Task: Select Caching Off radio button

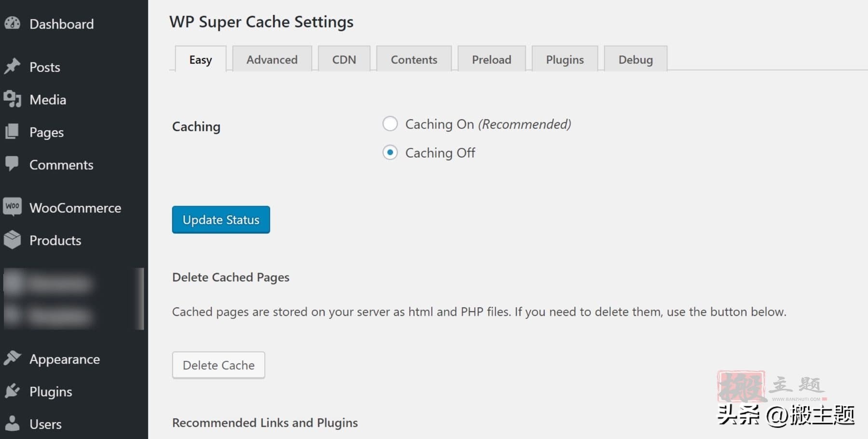Action: tap(390, 152)
